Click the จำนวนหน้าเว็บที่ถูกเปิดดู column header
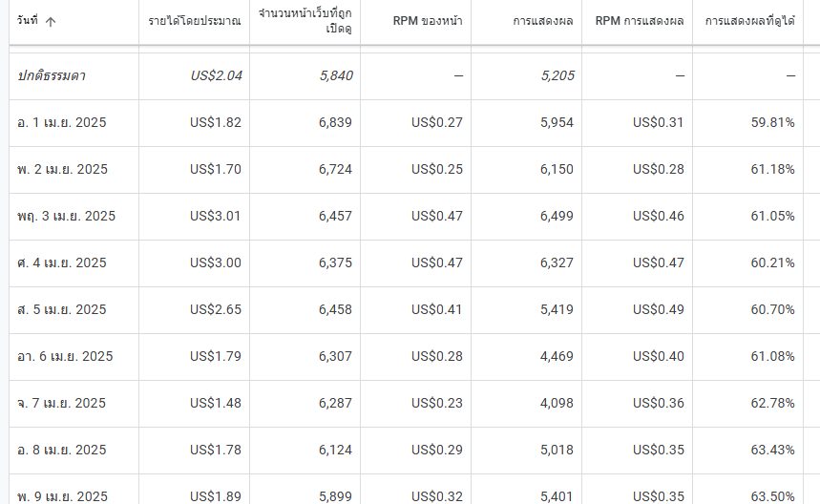The width and height of the screenshot is (820, 504). coord(305,21)
